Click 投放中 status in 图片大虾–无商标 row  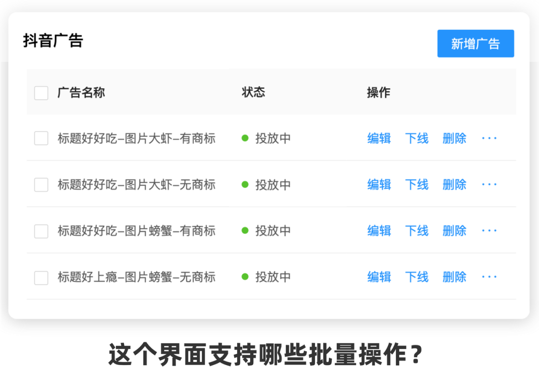coord(266,185)
